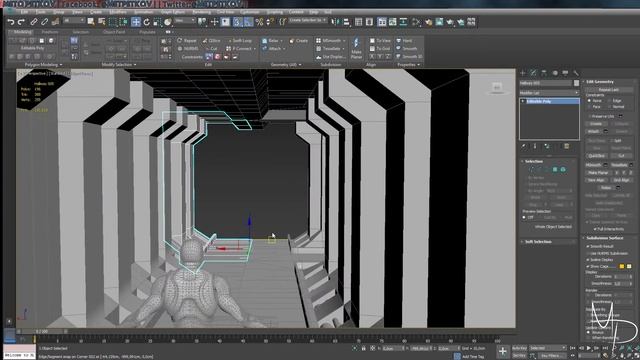The width and height of the screenshot is (640, 360).
Task: Select the Normal constraint radio
Action: click(x=609, y=107)
